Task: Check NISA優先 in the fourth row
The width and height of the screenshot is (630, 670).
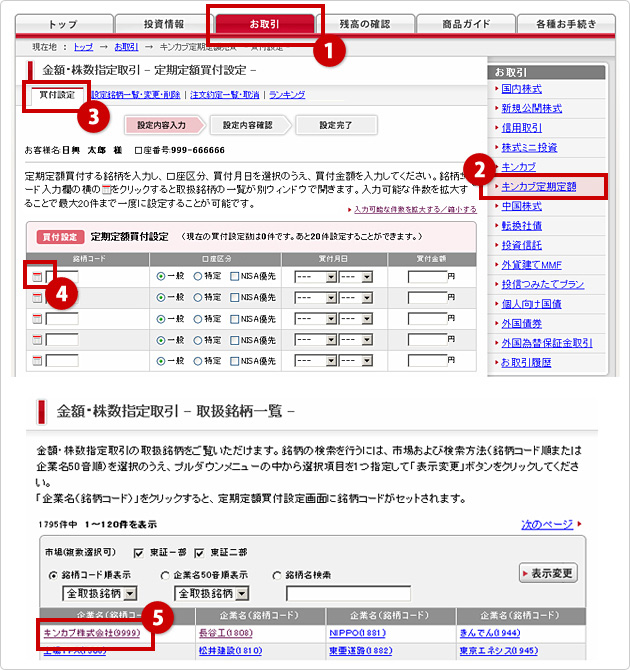Action: [234, 340]
